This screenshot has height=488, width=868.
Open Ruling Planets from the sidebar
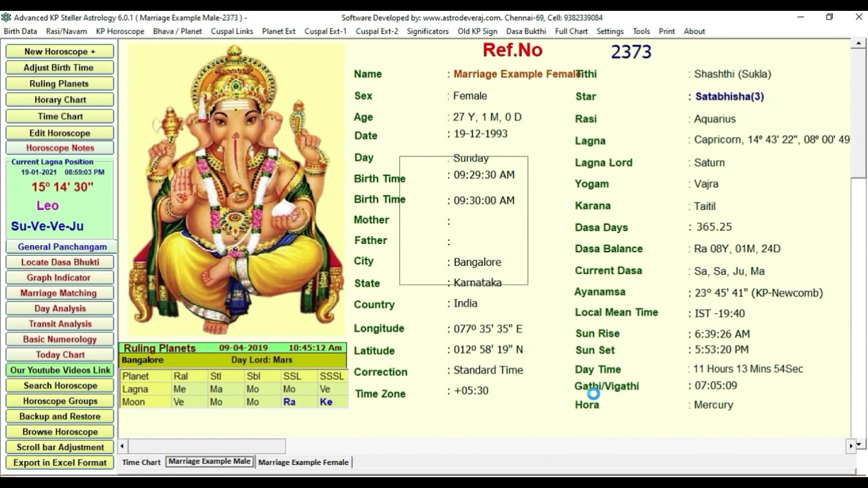point(60,83)
